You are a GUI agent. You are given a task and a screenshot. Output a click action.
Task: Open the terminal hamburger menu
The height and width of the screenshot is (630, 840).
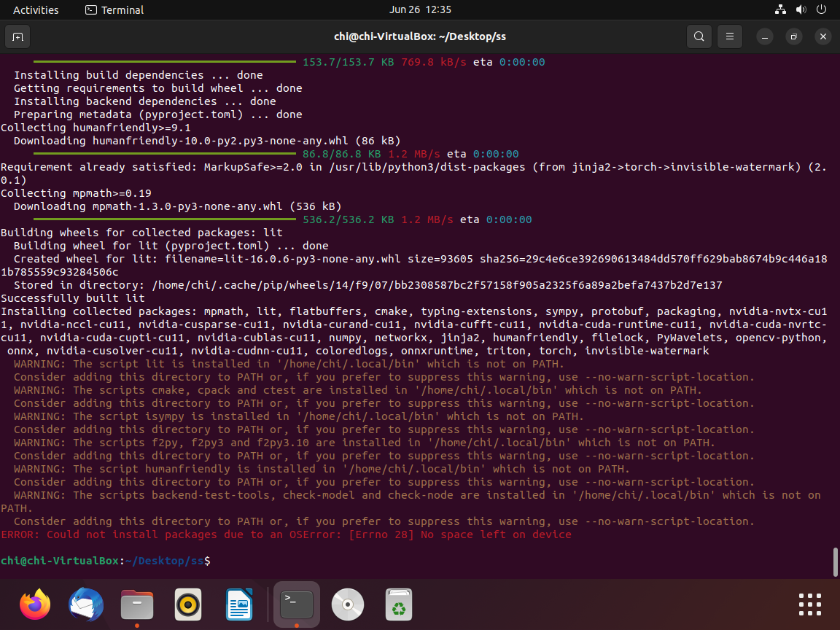(x=730, y=36)
